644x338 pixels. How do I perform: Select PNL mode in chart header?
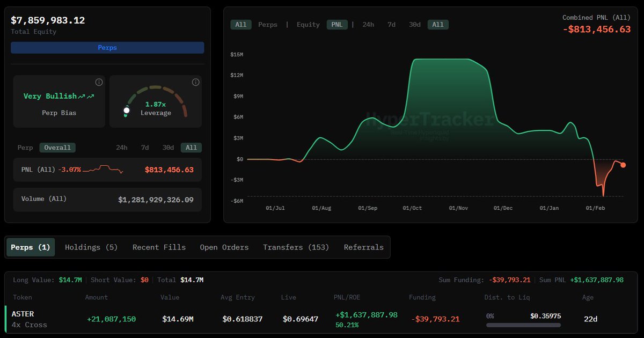pos(337,25)
